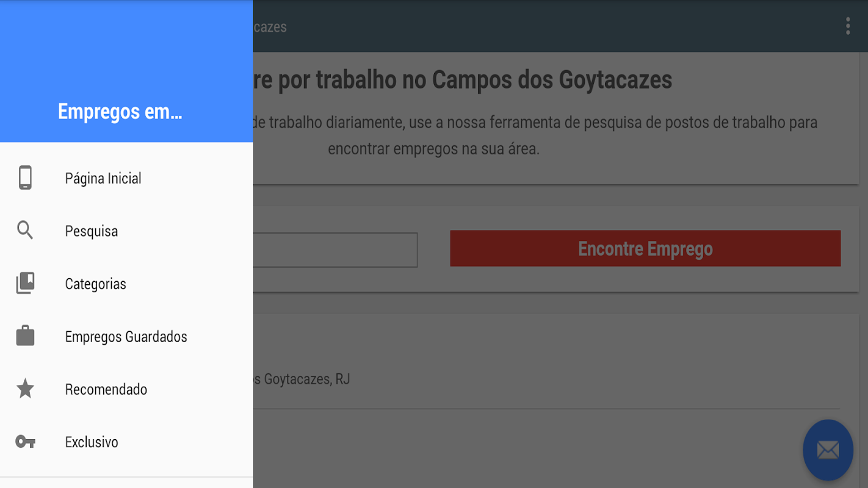This screenshot has height=488, width=868.
Task: Tap the blue envelope floating button
Action: 828,450
